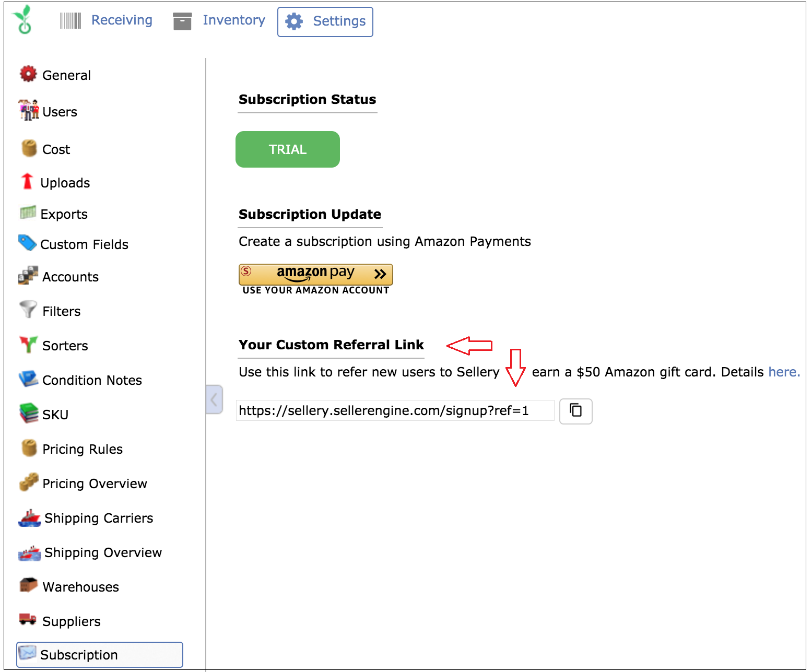812x672 pixels.
Task: Click the Shipping Carriers ship icon
Action: pyautogui.click(x=30, y=517)
